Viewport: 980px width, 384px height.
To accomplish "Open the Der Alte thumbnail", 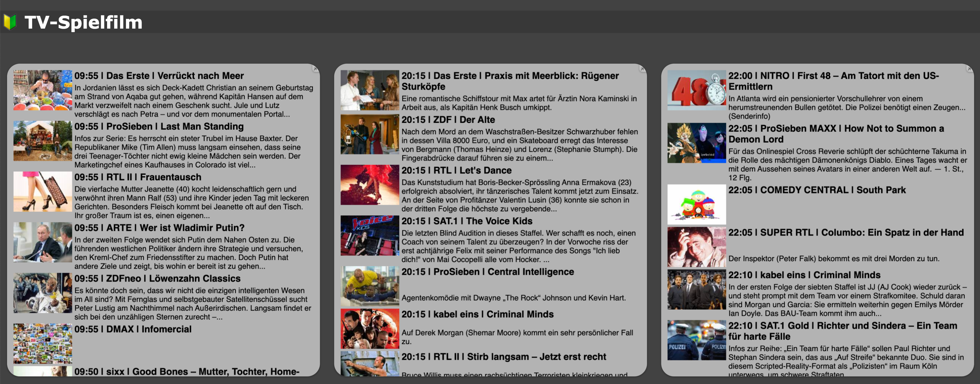I will click(x=370, y=134).
